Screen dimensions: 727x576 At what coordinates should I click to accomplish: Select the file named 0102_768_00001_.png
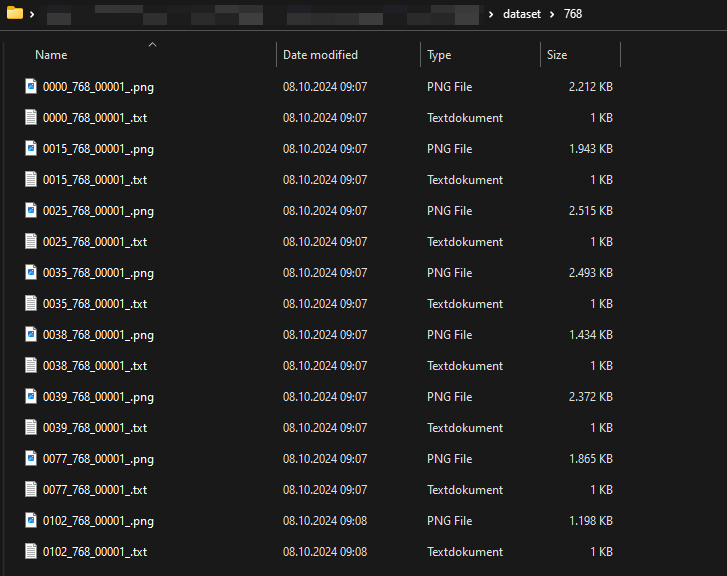pyautogui.click(x=98, y=521)
